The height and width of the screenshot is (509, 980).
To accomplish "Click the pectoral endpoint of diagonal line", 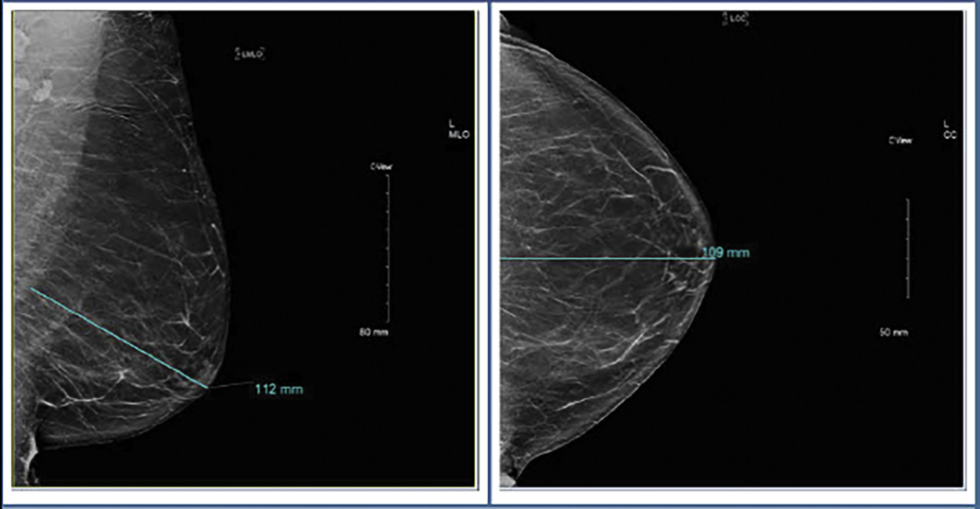I will (31, 288).
